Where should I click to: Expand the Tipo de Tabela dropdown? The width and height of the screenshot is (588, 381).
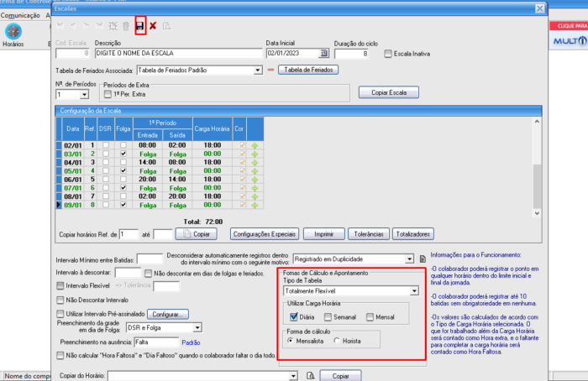click(414, 290)
